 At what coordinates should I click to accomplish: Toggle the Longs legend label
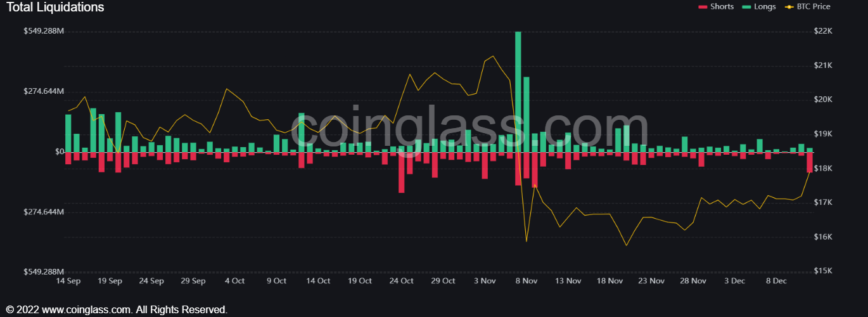[765, 7]
